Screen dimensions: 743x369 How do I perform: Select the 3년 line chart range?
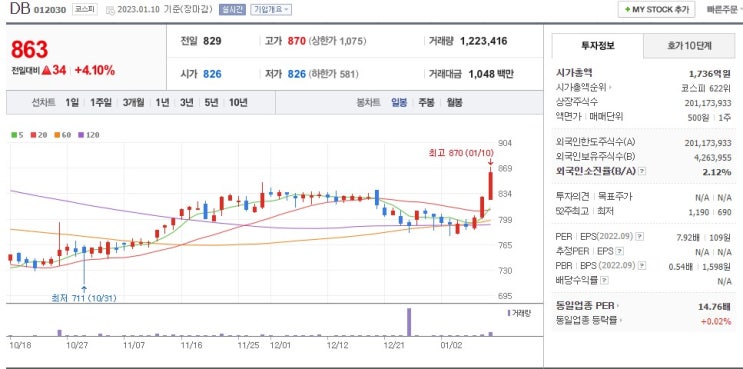[x=186, y=102]
